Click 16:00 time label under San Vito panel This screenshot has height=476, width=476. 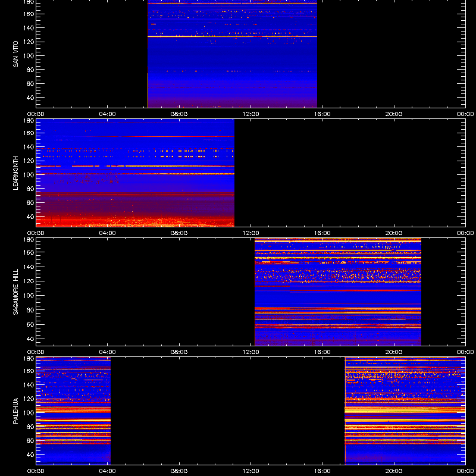tap(322, 114)
